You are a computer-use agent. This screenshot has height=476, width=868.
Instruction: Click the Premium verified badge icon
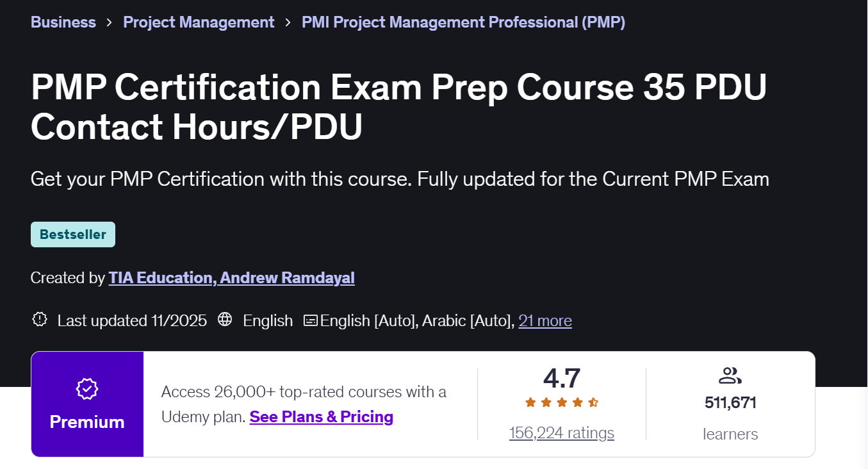87,389
